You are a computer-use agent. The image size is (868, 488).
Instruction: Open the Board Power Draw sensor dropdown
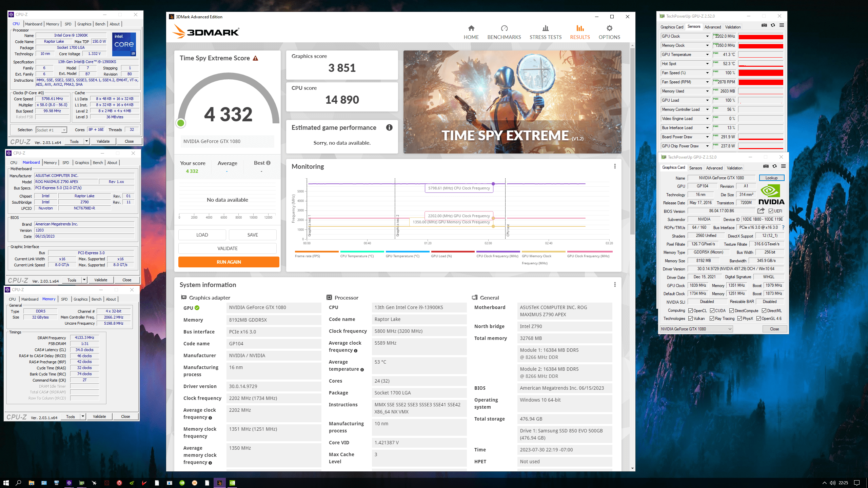707,137
